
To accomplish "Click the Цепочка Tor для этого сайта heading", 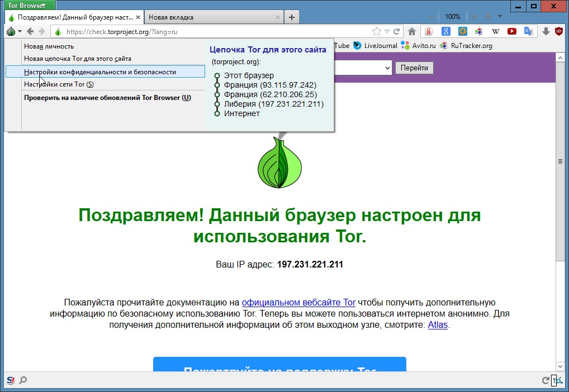I will [x=268, y=50].
